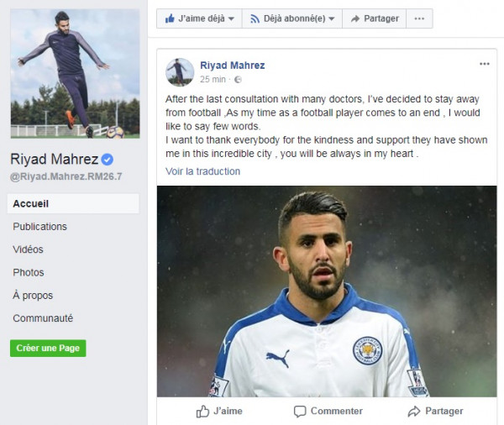The image size is (504, 425).
Task: Go to the Vidéos section
Action: [x=28, y=249]
